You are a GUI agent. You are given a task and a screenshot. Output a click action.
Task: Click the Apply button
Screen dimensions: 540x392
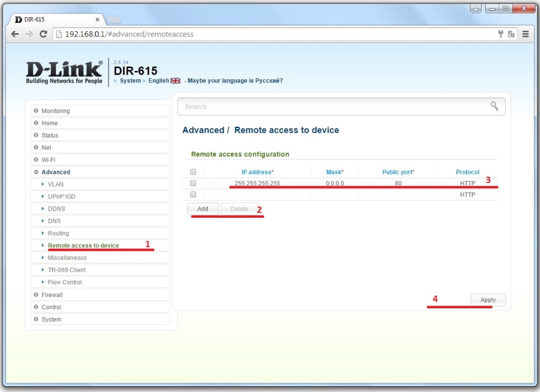coord(488,300)
